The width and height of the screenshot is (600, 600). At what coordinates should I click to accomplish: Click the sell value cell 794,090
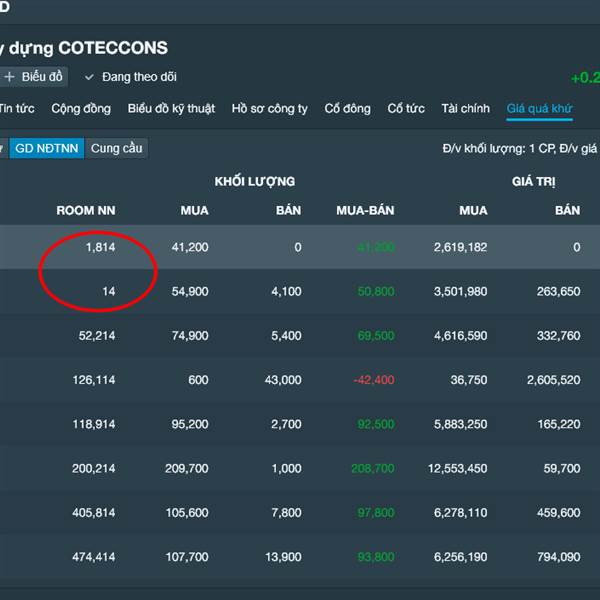[x=559, y=557]
